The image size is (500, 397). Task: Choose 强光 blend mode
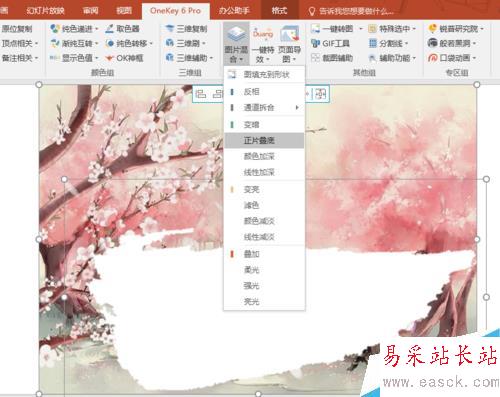point(264,285)
